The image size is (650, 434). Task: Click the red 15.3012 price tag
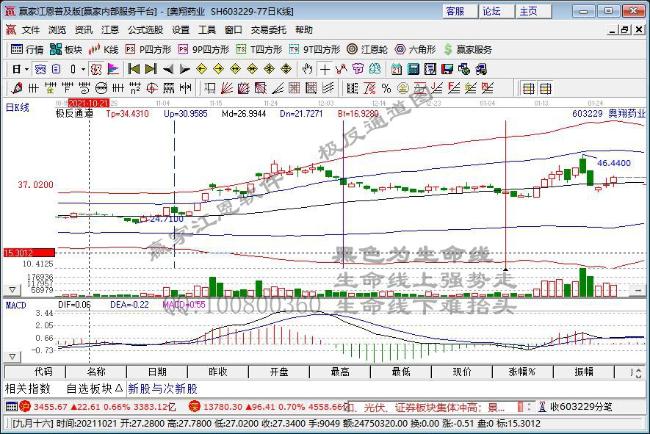29,253
